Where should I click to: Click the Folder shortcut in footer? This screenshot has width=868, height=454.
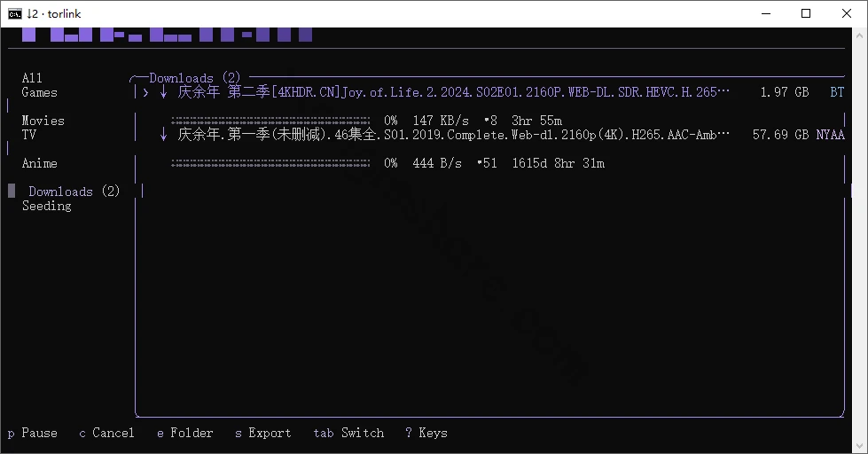click(x=185, y=433)
